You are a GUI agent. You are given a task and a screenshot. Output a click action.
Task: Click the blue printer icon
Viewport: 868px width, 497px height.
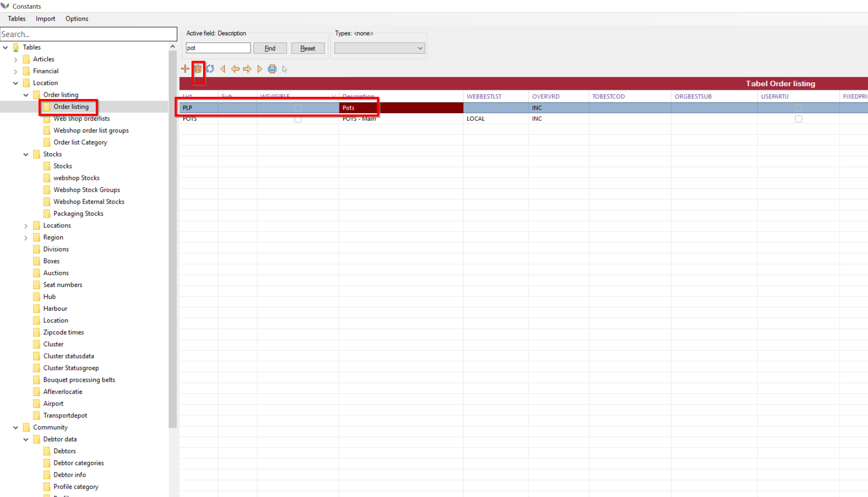(272, 69)
